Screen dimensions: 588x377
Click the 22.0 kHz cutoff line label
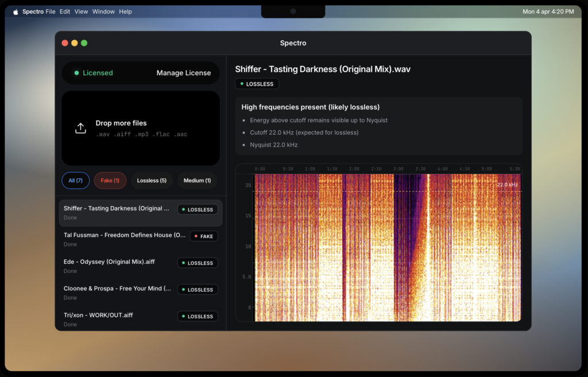pos(508,185)
